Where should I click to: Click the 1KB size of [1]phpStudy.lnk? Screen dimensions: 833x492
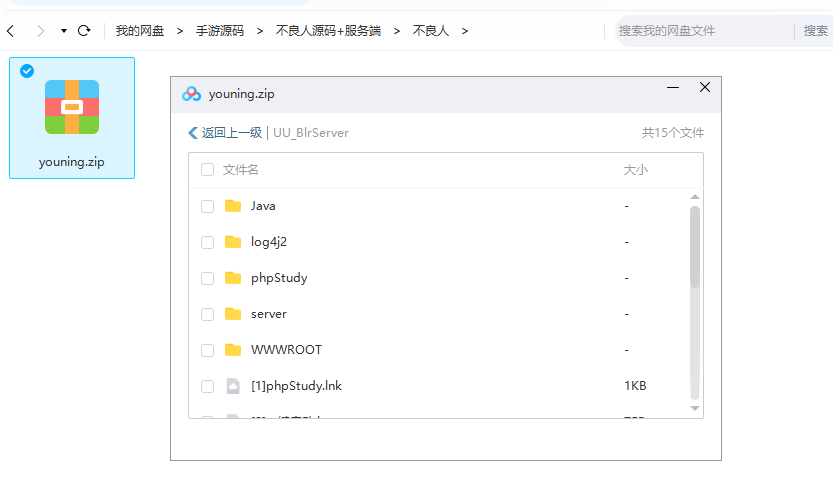[635, 386]
